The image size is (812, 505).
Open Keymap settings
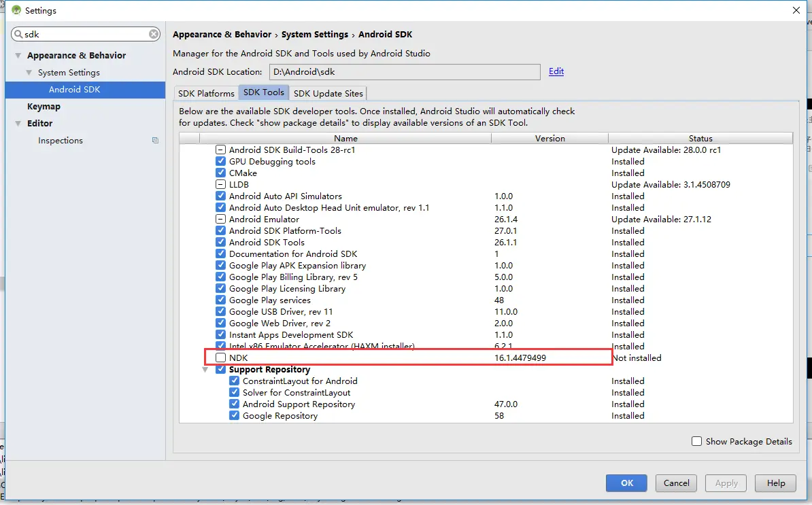coord(44,107)
